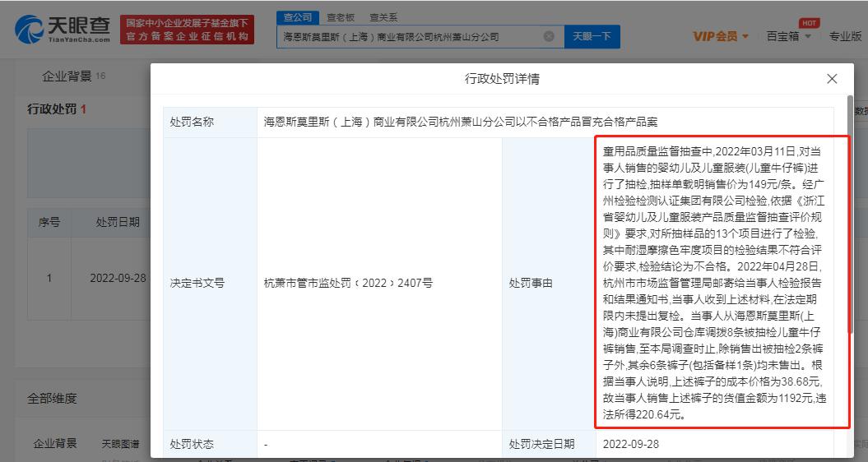Click the dialog's vertical scrollbar
The width and height of the screenshot is (868, 462).
850,215
